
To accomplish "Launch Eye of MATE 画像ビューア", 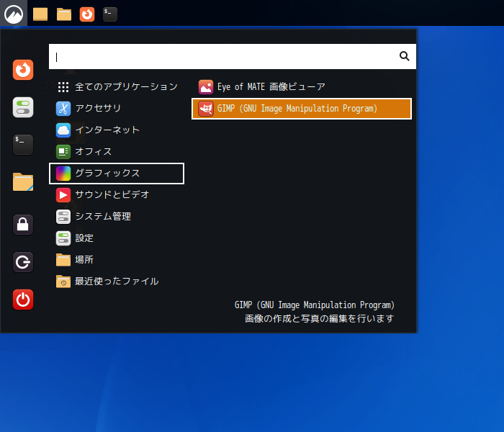I will [302, 87].
